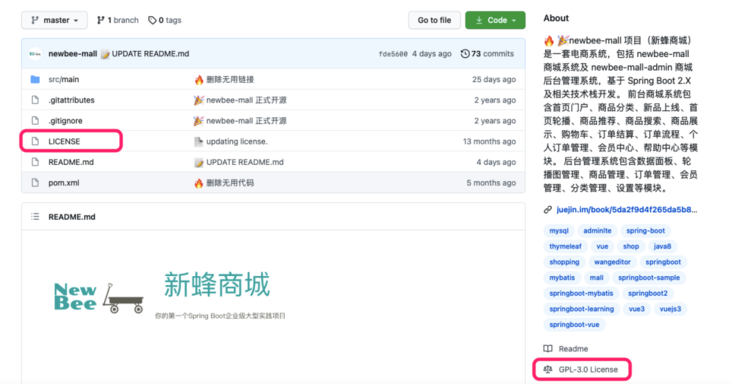Select the wangeditor topic tag
The width and height of the screenshot is (732, 384).
coord(612,262)
